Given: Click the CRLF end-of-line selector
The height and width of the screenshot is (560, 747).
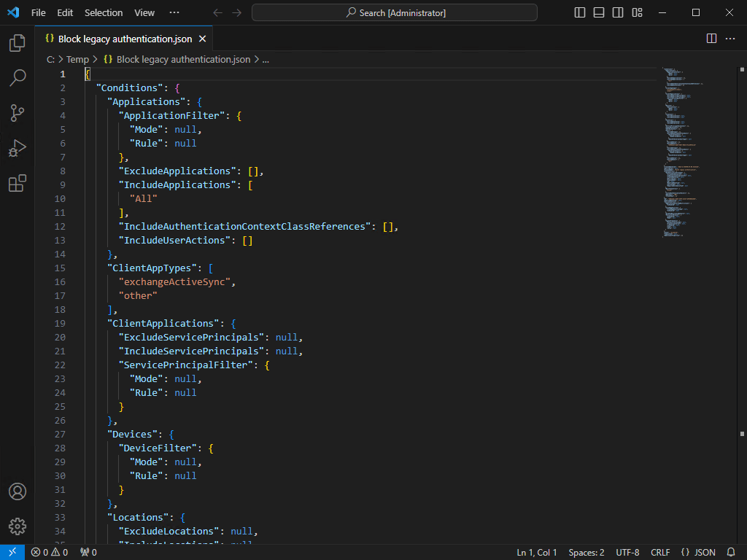Looking at the screenshot, I should 660,553.
